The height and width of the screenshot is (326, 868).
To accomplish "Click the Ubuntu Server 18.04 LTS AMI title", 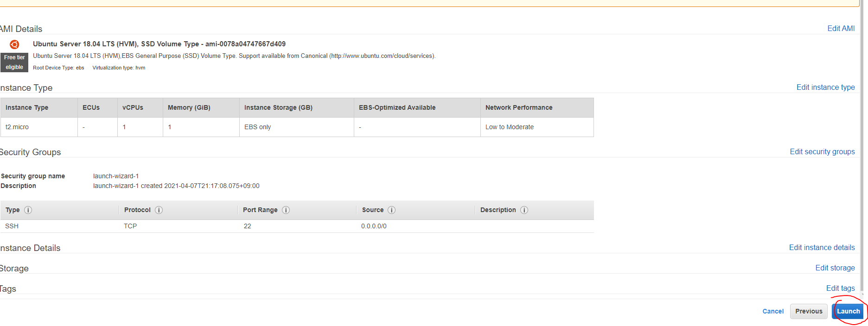I will (159, 44).
